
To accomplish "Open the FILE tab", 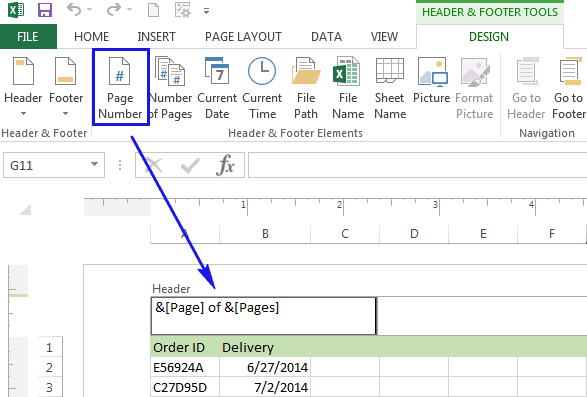I will tap(28, 37).
